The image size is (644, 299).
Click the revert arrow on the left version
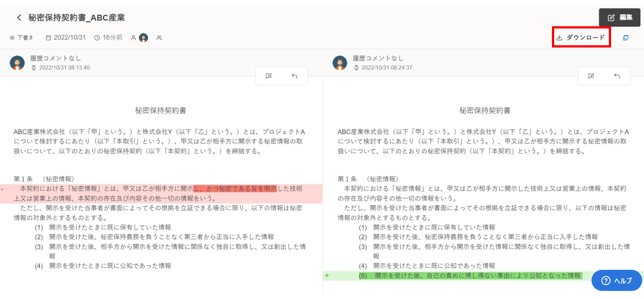(294, 76)
